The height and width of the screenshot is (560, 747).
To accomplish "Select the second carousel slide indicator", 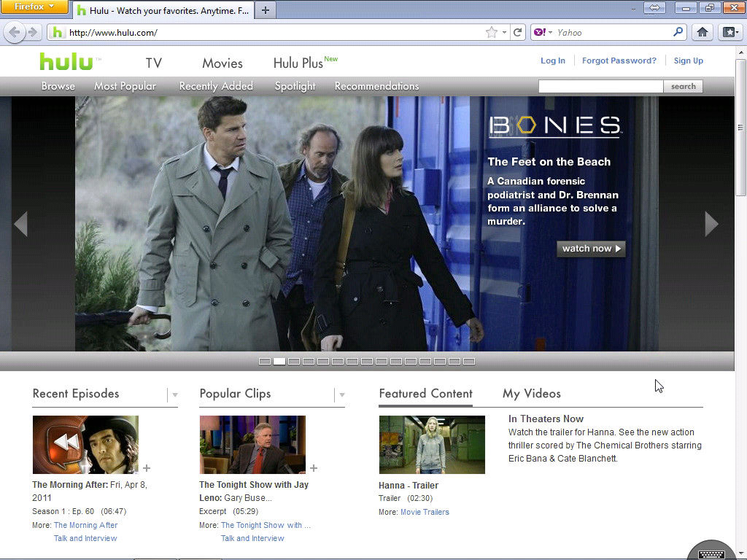I will point(279,362).
